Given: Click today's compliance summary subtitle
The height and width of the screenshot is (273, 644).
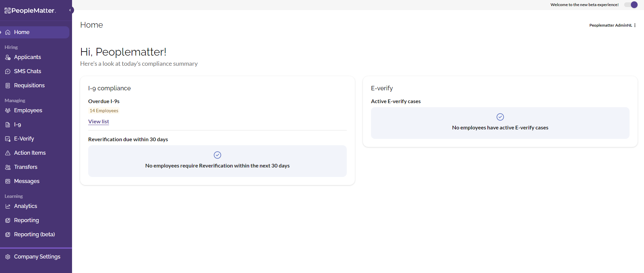Looking at the screenshot, I should tap(139, 64).
